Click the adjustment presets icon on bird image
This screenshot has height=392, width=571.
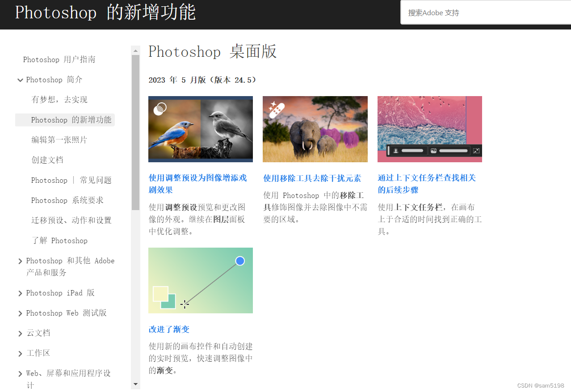pyautogui.click(x=160, y=109)
